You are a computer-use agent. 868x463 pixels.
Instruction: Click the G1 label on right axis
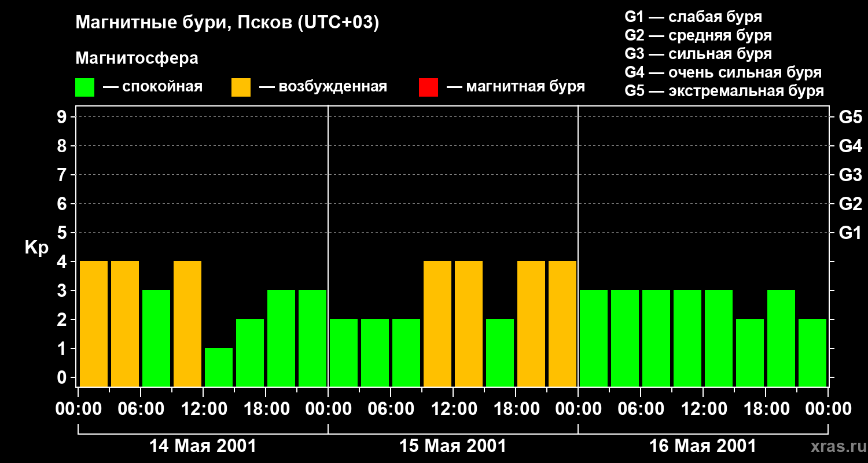coord(850,233)
